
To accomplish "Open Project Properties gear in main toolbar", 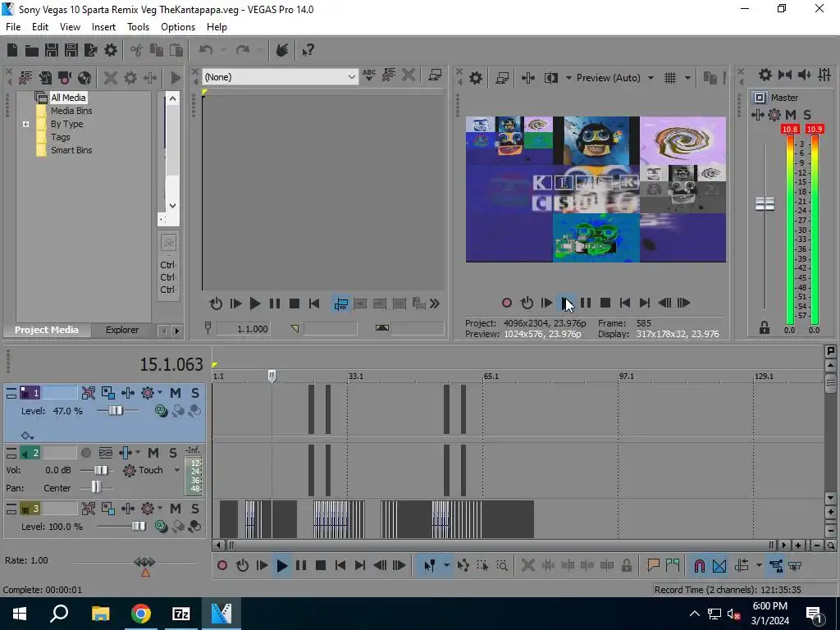I will tap(111, 50).
